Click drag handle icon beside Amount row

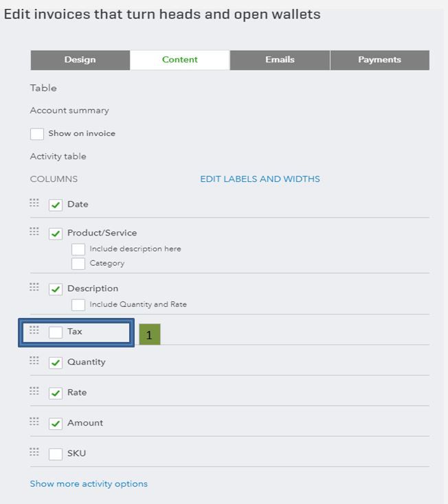point(34,422)
